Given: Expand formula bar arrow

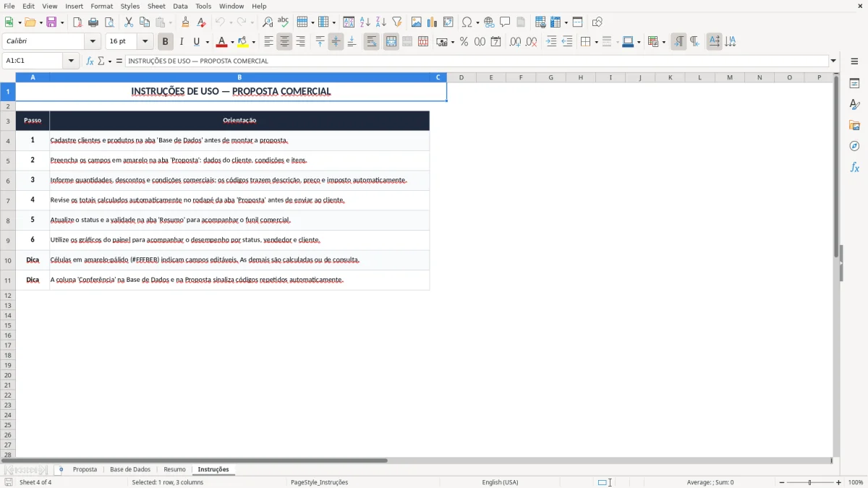Looking at the screenshot, I should [833, 61].
